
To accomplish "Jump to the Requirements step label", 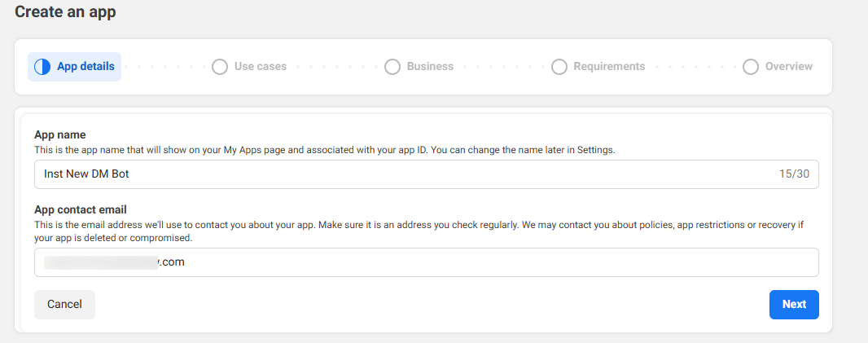I will tap(609, 67).
